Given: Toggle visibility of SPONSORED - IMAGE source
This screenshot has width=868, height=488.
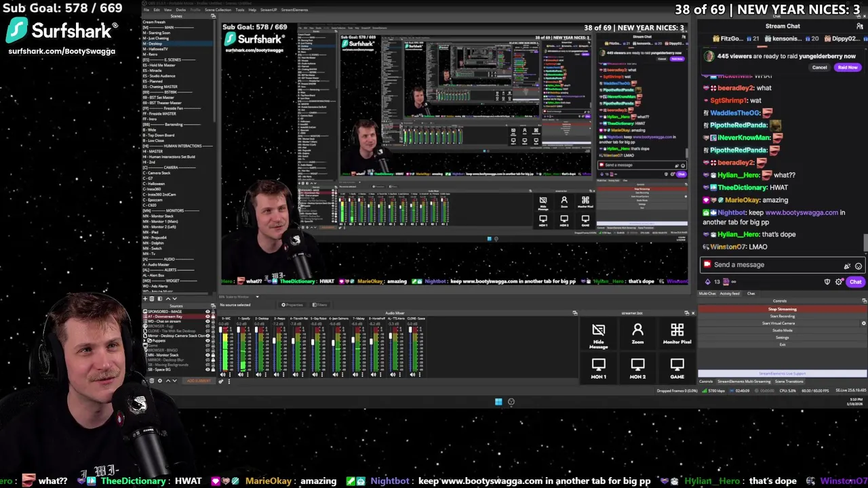Looking at the screenshot, I should pos(208,312).
